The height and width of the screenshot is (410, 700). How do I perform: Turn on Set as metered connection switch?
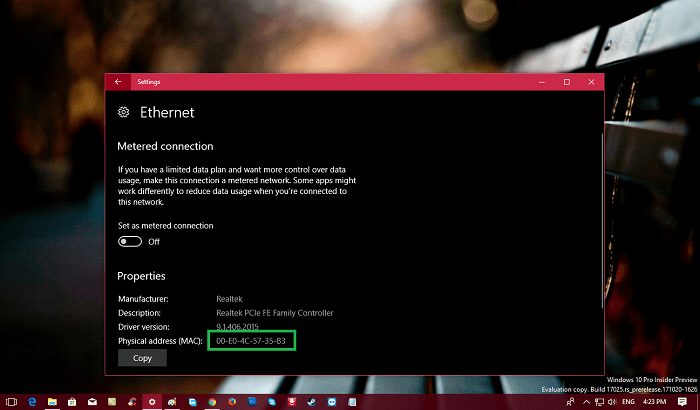point(130,242)
